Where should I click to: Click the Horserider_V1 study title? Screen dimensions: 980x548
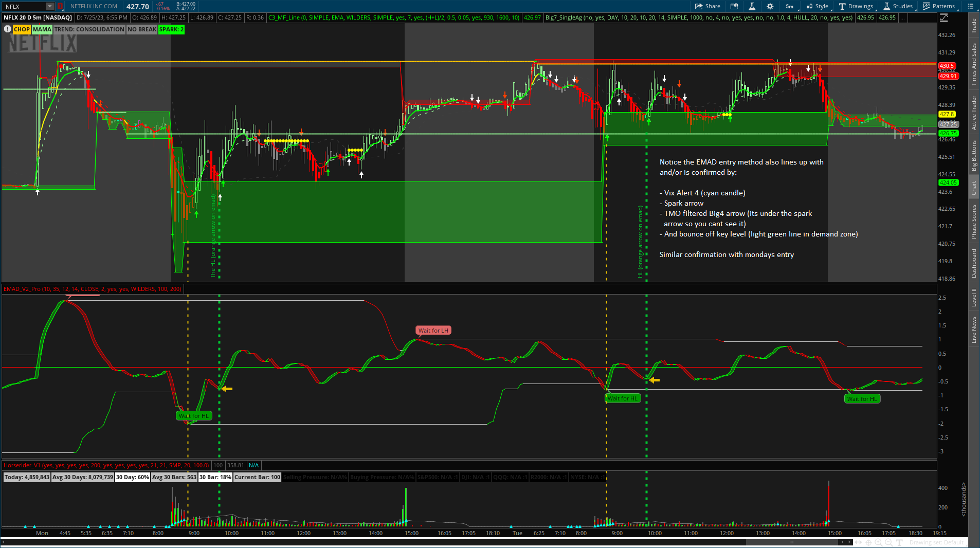click(106, 465)
